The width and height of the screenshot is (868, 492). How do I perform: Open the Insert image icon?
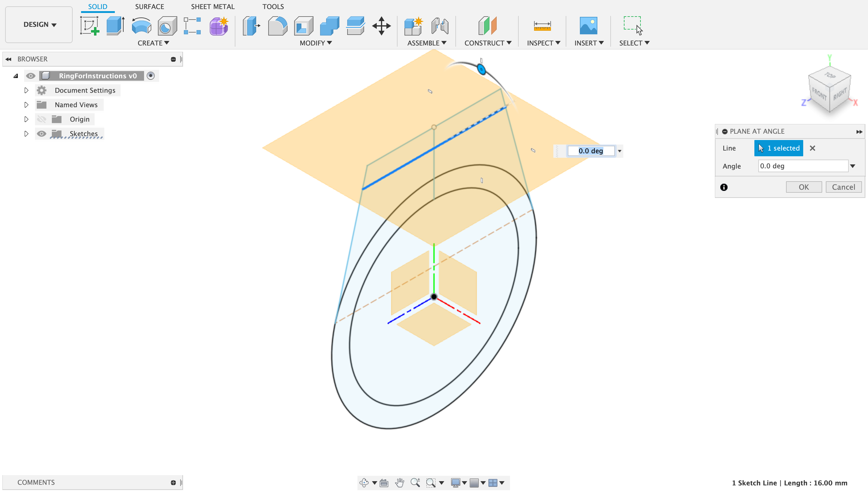point(588,26)
